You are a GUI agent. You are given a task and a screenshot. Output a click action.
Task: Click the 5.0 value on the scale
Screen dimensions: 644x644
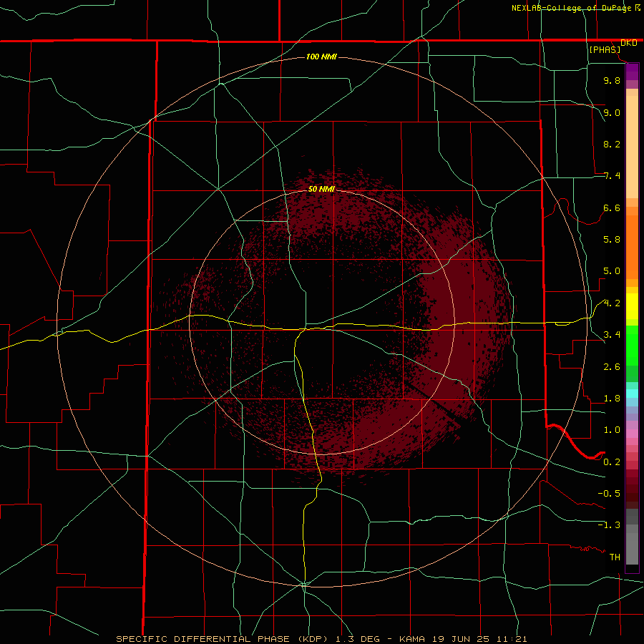(612, 271)
